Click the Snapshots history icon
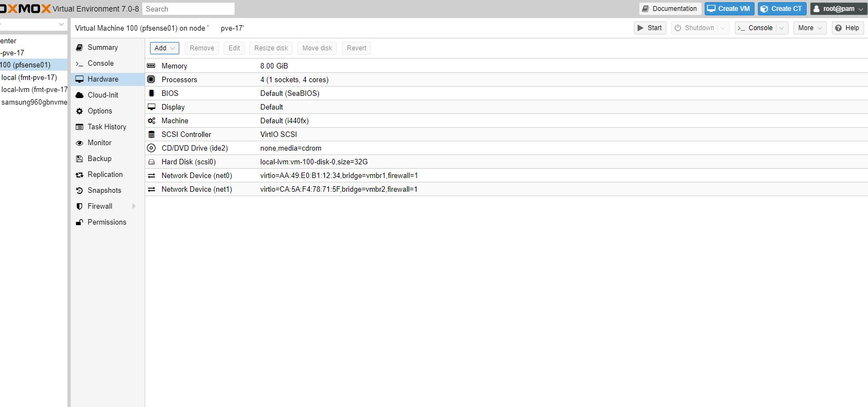Screen dimensions: 868x407 coord(79,191)
